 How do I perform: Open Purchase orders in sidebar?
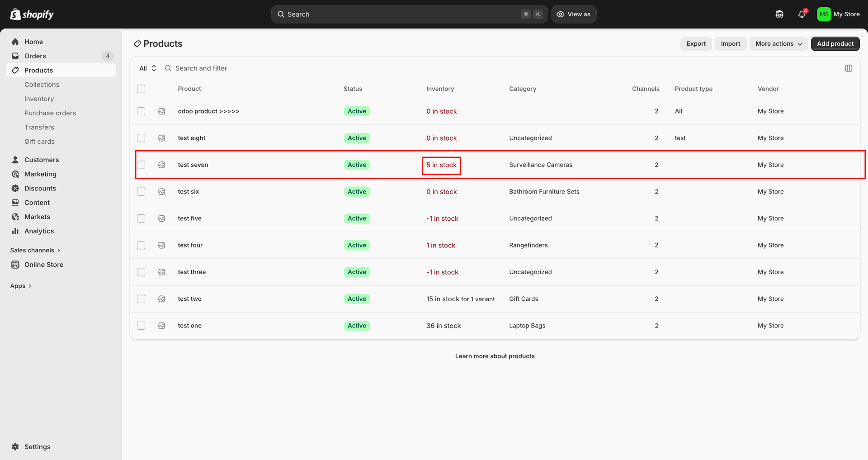(50, 113)
